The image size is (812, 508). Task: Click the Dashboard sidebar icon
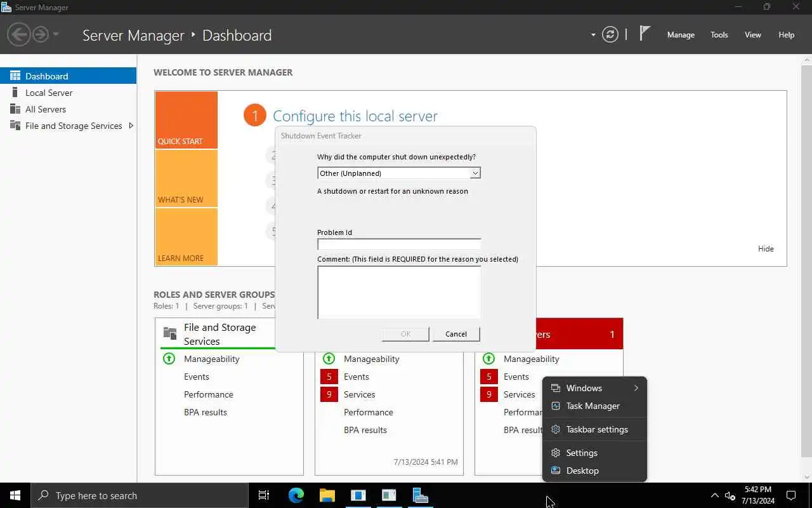[15, 76]
